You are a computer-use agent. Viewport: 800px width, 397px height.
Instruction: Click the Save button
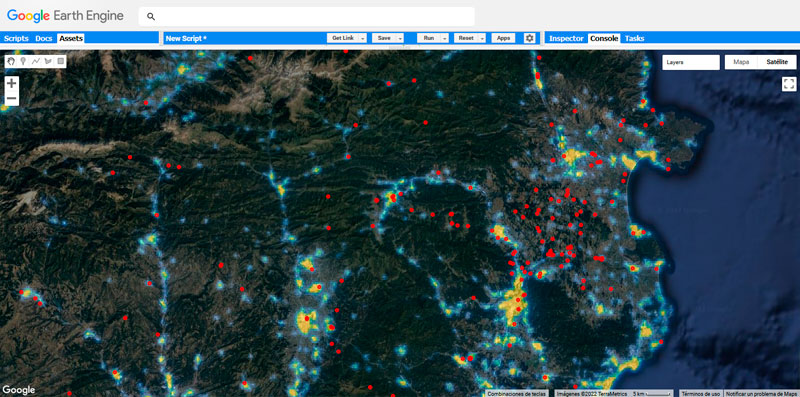pos(384,38)
